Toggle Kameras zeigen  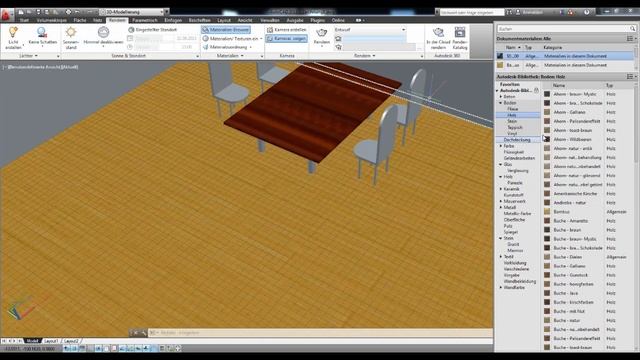coord(286,38)
